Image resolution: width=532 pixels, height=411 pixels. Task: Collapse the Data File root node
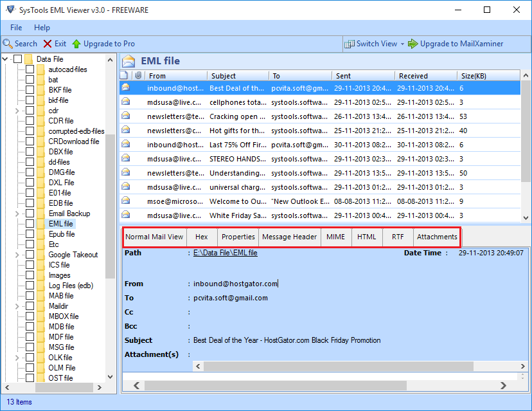pyautogui.click(x=4, y=59)
